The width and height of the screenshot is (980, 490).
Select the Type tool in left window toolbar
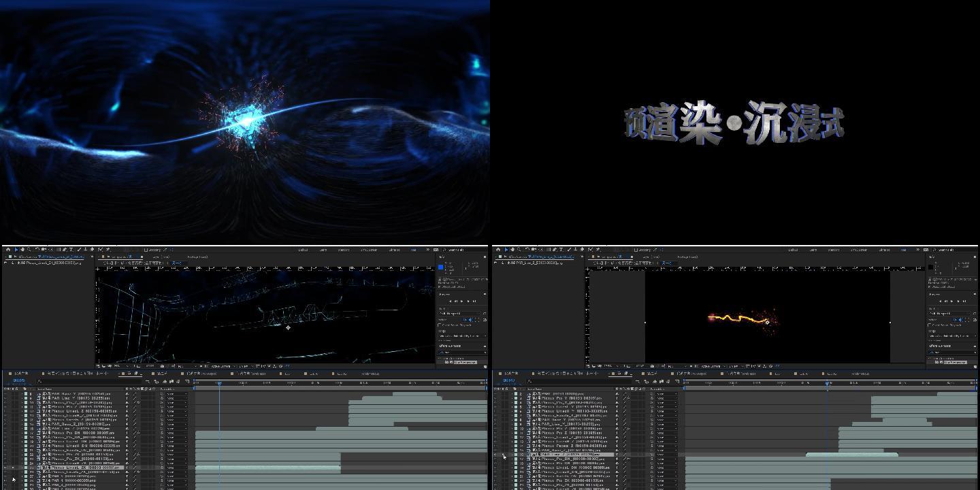pos(71,250)
